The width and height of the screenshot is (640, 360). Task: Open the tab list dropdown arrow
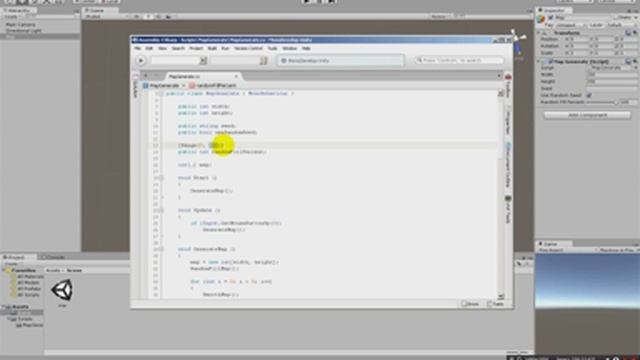click(499, 76)
